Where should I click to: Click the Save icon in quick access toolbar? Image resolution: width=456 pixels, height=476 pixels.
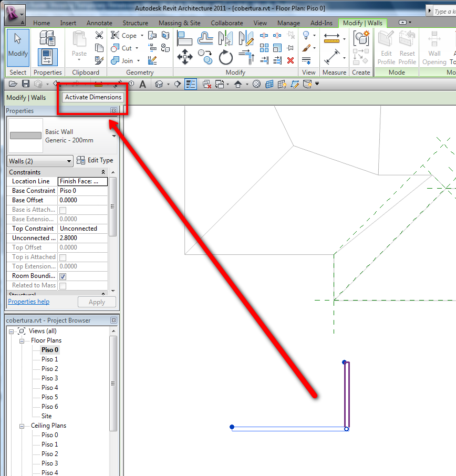coord(25,84)
